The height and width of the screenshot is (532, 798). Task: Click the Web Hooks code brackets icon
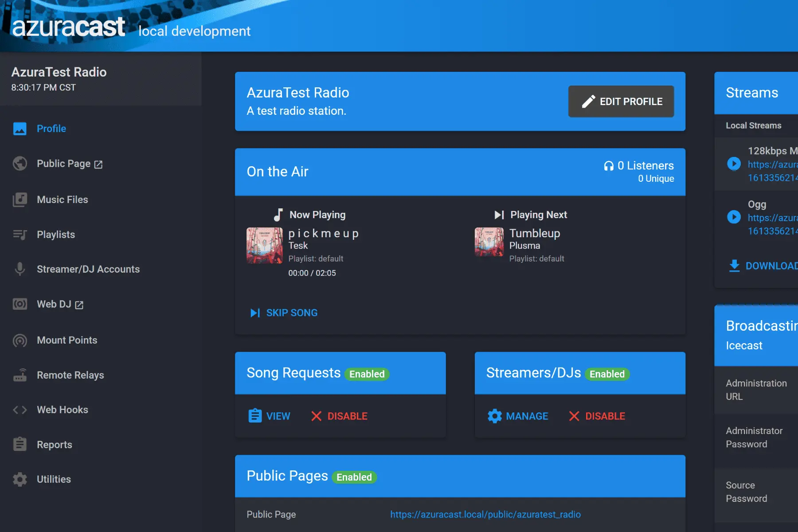coord(20,410)
